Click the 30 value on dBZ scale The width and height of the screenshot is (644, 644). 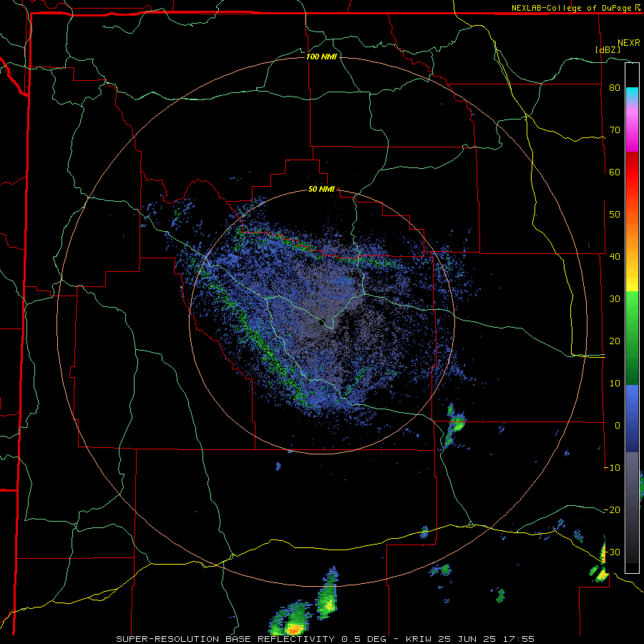(x=615, y=298)
